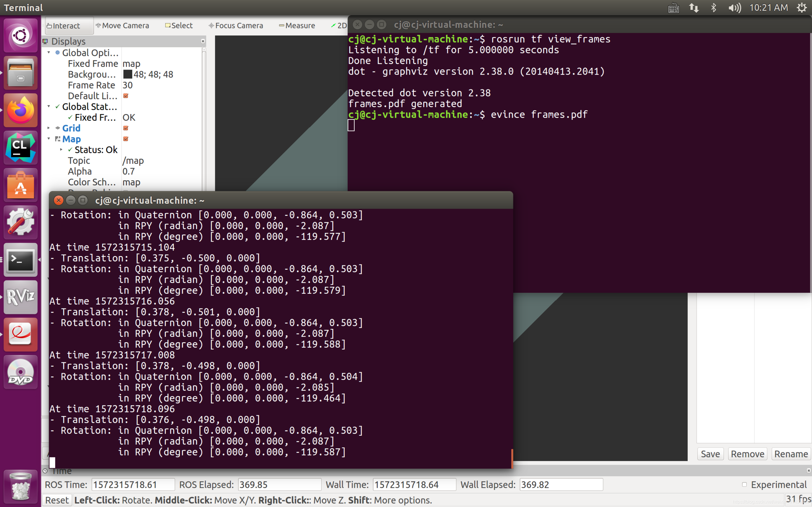The image size is (812, 507).
Task: Open Firefox browser from the dock
Action: 21,110
